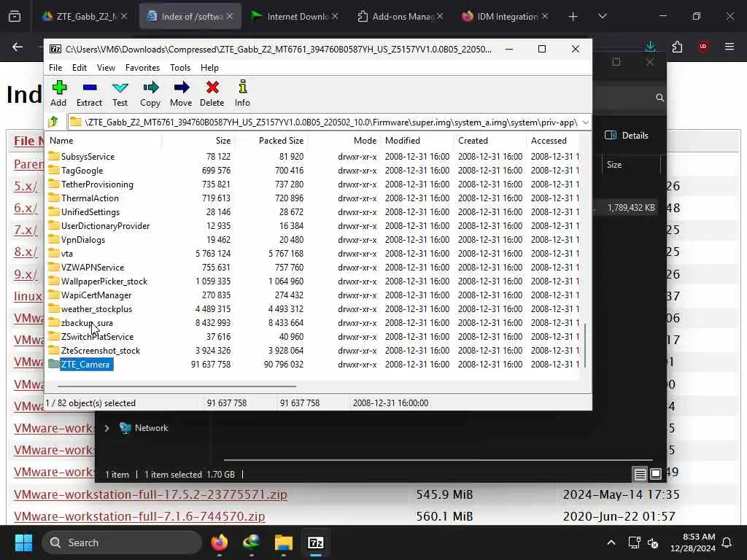
Task: Open the address path dropdown
Action: (586, 122)
